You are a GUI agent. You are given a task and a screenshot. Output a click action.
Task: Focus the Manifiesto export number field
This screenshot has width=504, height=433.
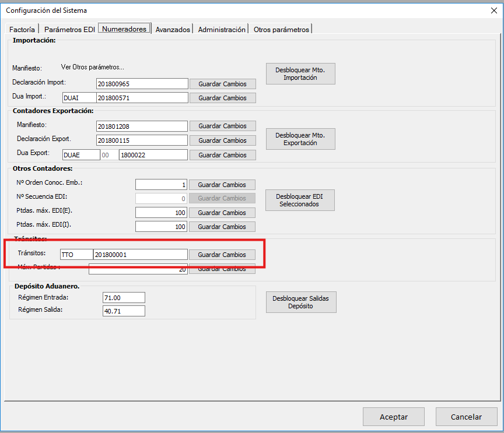(x=142, y=126)
